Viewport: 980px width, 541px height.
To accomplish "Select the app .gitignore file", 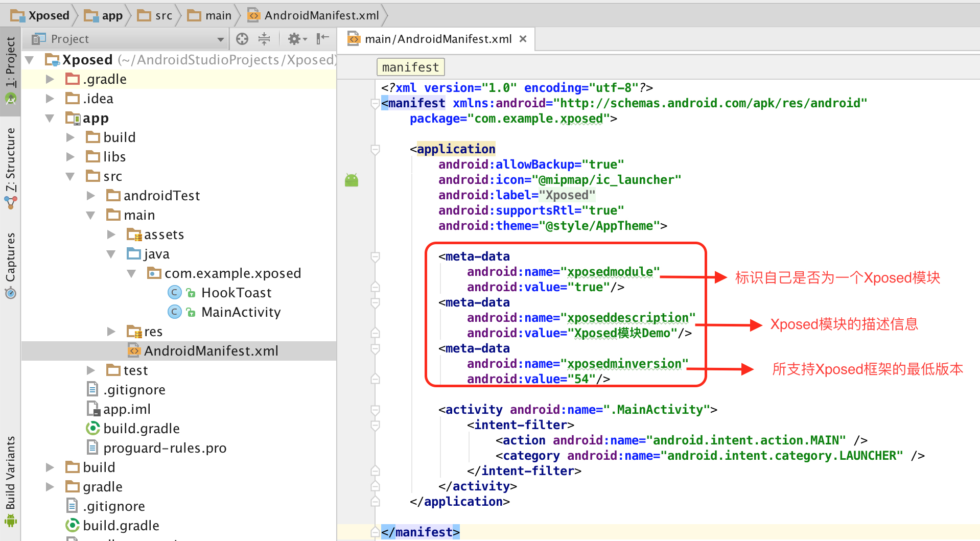I will 134,390.
